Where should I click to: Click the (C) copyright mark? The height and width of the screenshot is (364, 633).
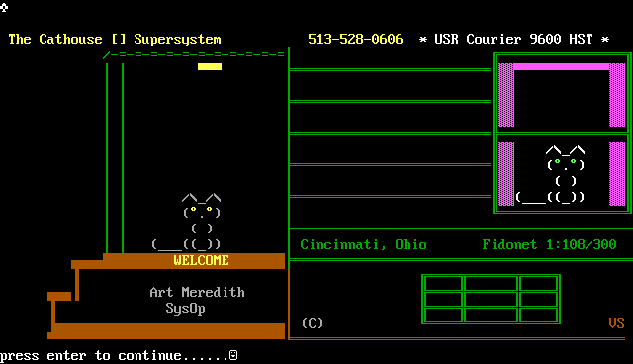tap(312, 323)
